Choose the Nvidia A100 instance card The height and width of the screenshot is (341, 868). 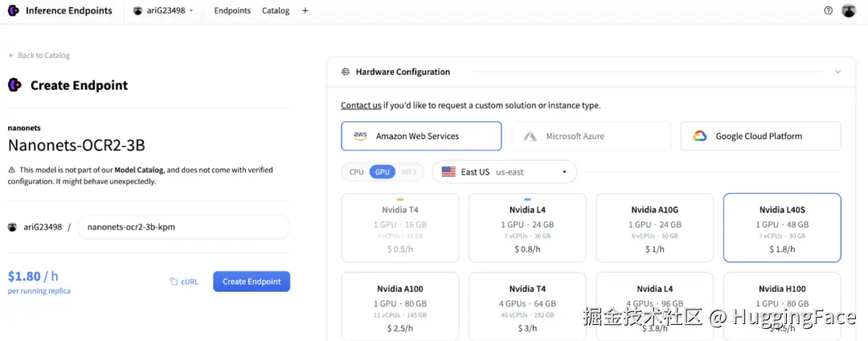coord(400,306)
